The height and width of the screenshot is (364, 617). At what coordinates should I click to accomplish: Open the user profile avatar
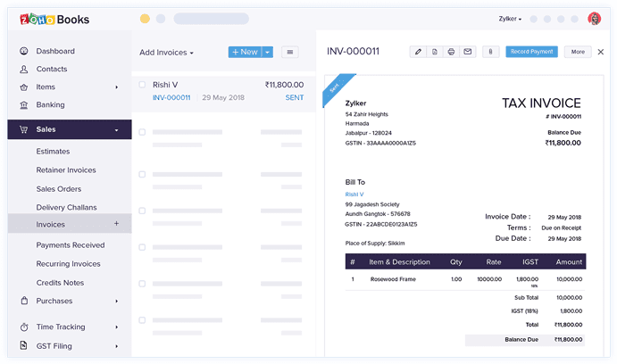(x=594, y=19)
